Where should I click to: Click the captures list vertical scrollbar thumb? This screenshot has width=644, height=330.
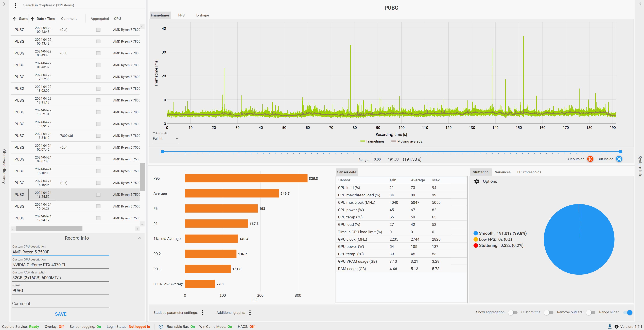pos(142,177)
